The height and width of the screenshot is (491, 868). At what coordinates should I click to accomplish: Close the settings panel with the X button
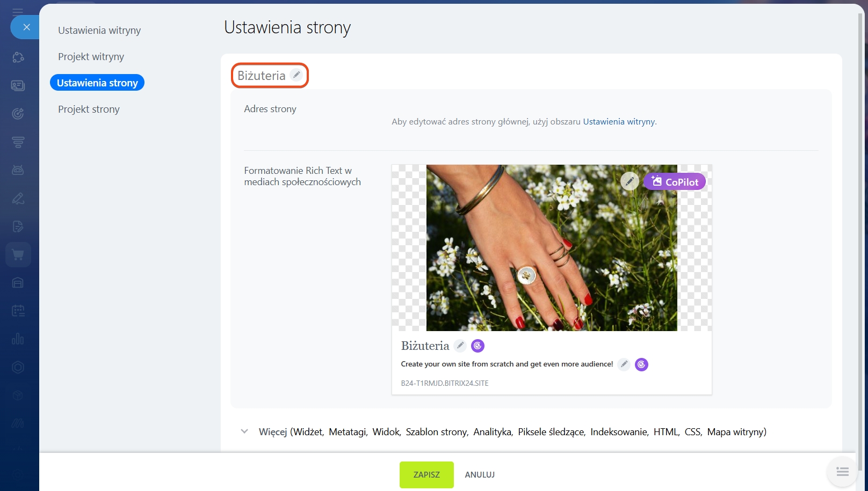click(26, 27)
